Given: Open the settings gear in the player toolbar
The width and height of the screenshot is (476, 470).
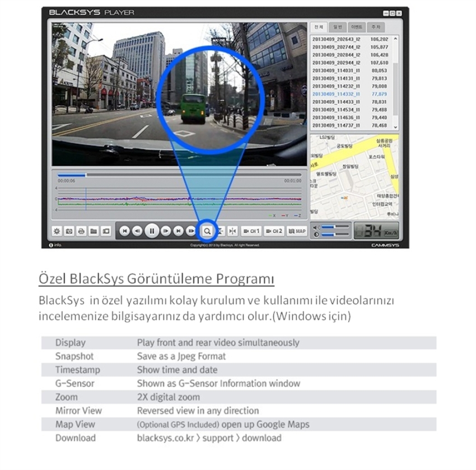Looking at the screenshot, I should pyautogui.click(x=57, y=231).
